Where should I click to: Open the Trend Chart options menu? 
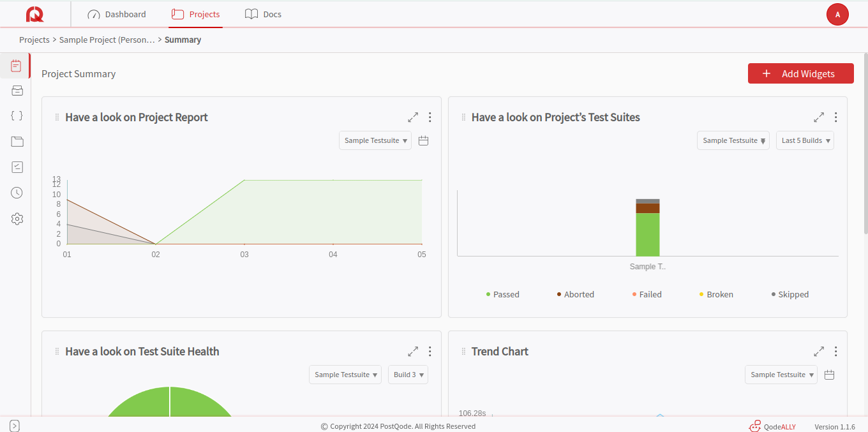[835, 352]
